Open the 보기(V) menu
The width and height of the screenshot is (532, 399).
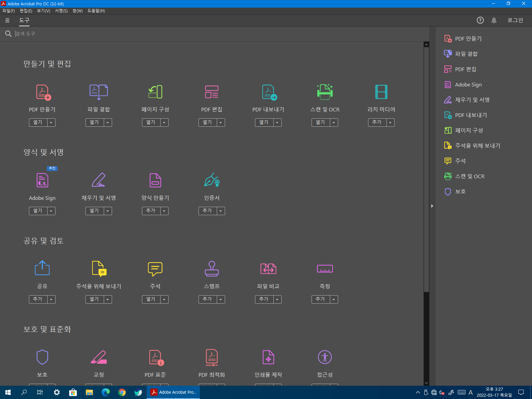pos(44,11)
